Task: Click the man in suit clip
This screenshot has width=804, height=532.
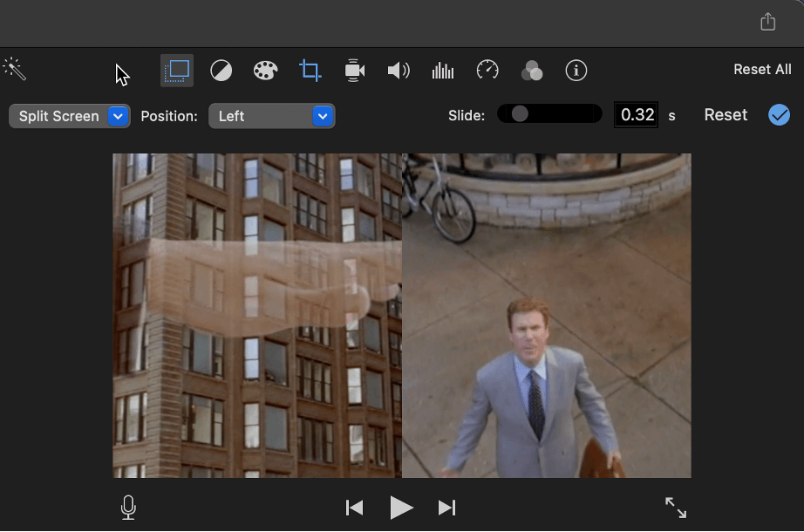Action: tap(547, 316)
